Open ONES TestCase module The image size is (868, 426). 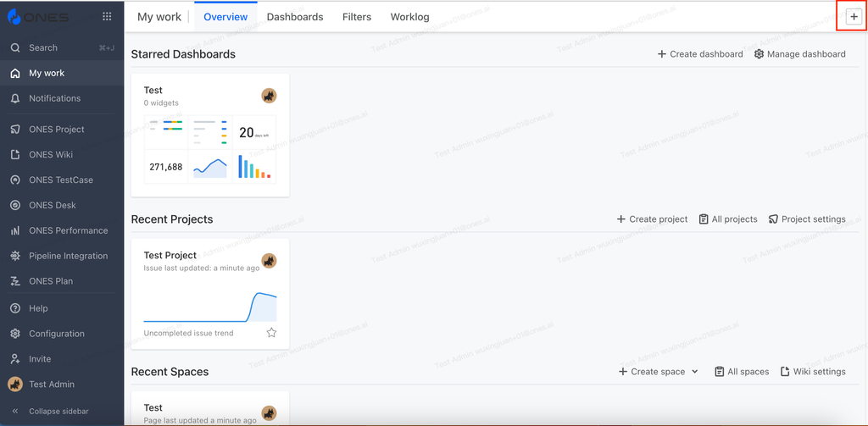click(62, 180)
